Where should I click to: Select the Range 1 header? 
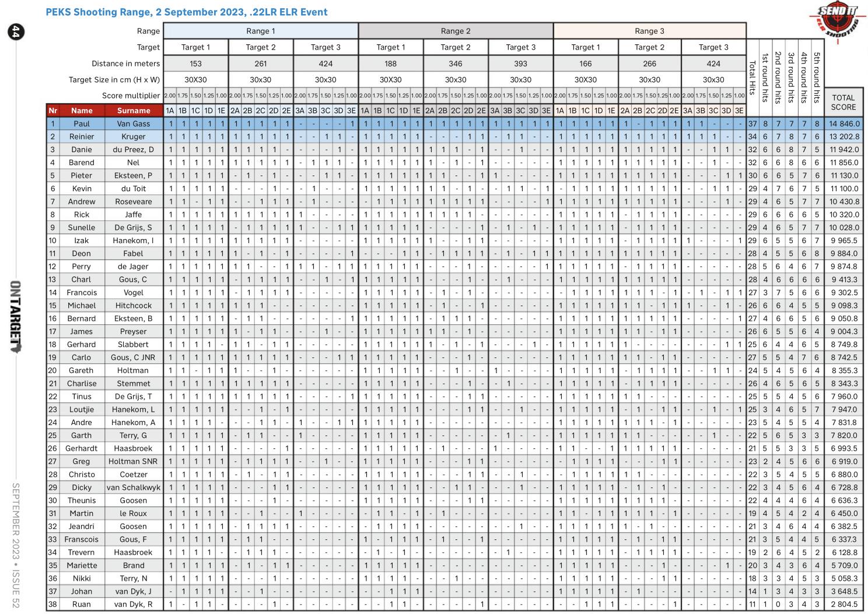261,31
